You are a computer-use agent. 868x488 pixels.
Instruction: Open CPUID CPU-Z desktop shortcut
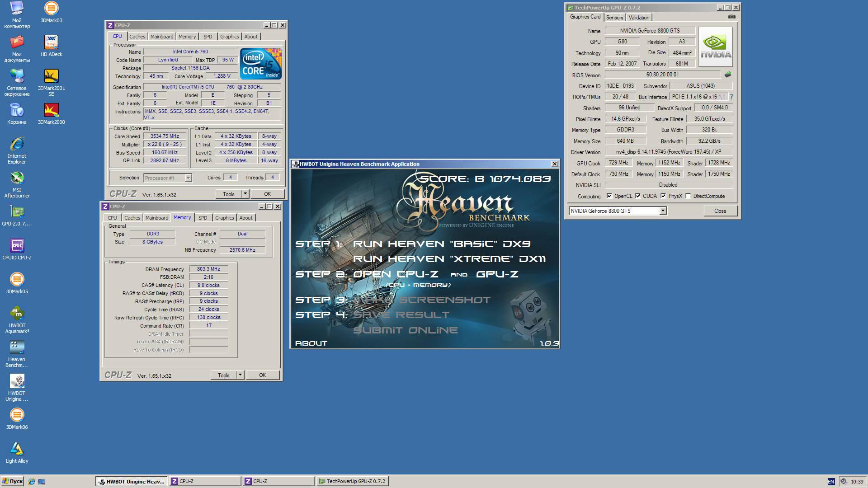point(17,249)
